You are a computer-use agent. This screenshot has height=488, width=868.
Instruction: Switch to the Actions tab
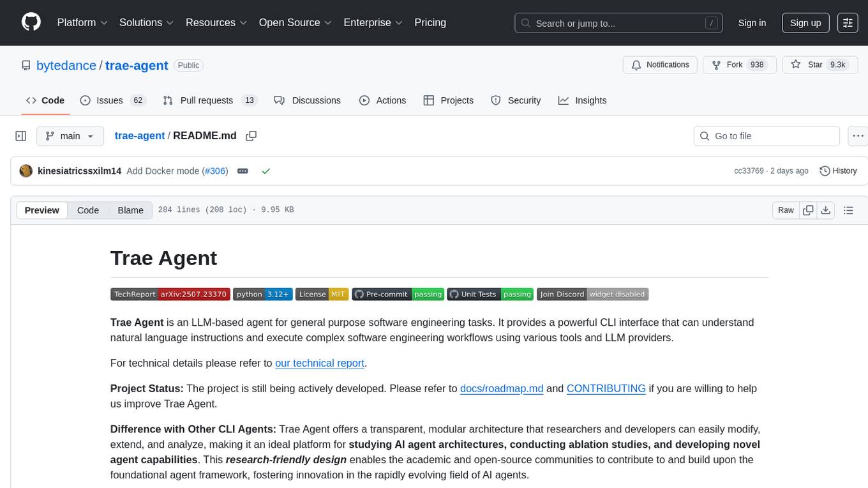coord(383,100)
